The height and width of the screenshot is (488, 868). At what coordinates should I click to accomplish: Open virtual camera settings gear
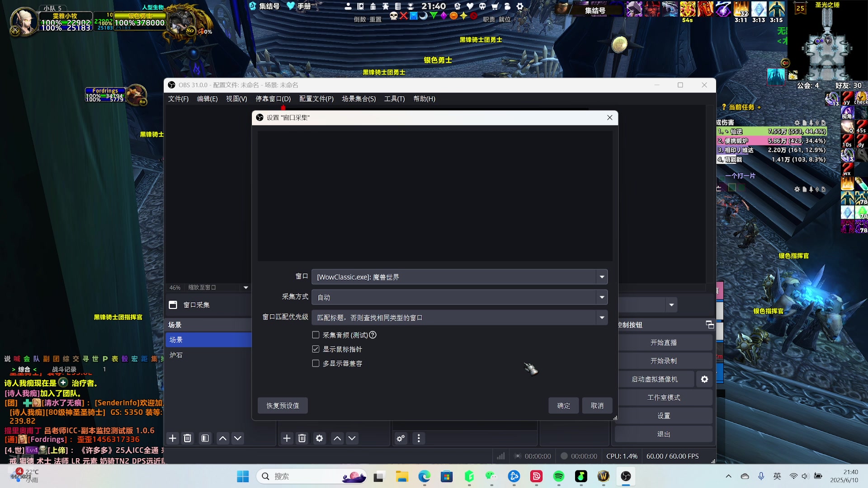pos(704,379)
